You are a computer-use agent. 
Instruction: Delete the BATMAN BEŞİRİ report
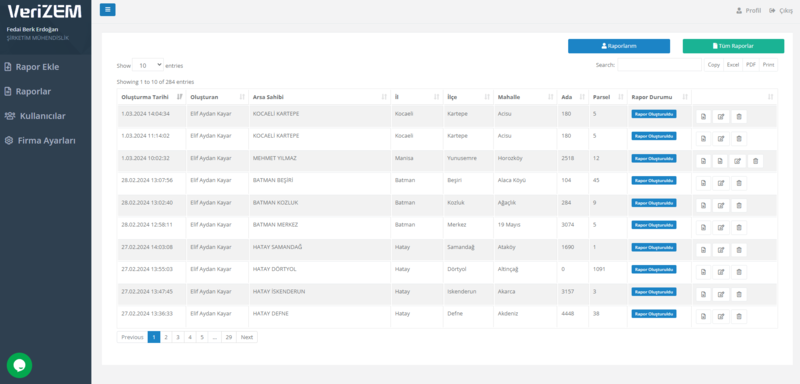pos(739,183)
